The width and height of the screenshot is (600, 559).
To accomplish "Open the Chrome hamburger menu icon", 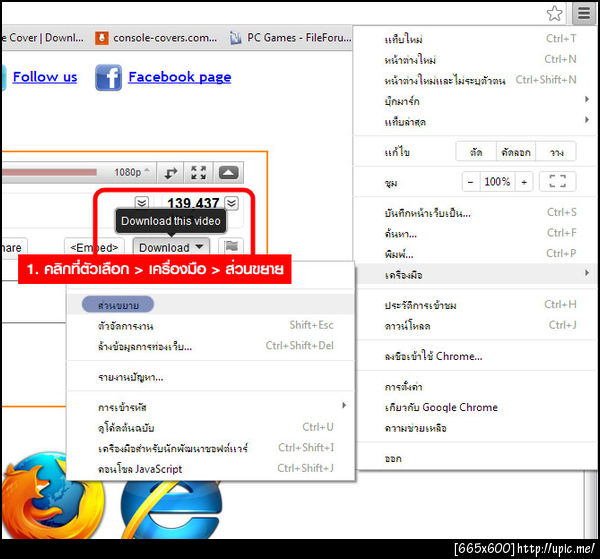I will click(584, 13).
